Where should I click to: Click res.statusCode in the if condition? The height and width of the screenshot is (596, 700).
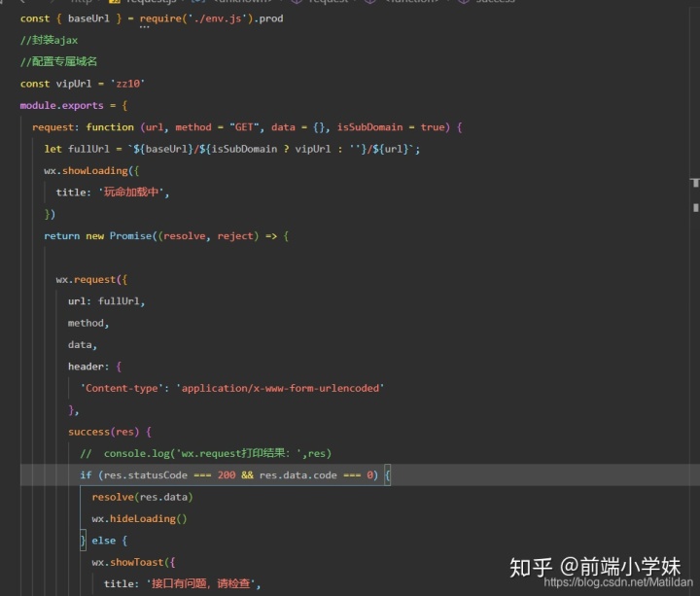click(x=146, y=475)
